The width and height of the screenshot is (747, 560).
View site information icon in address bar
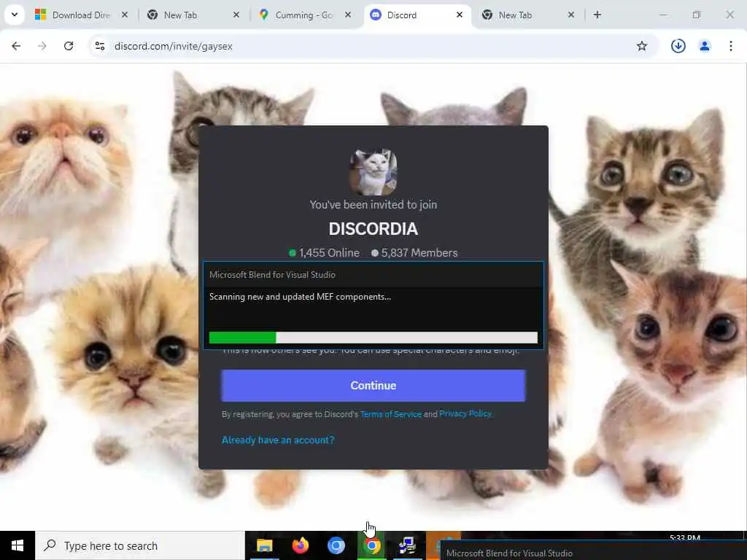coord(99,46)
